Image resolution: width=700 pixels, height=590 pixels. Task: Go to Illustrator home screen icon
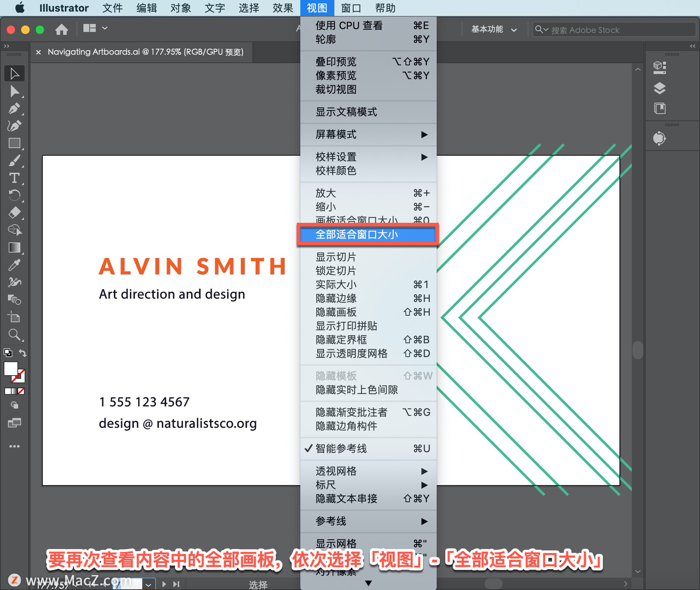(62, 29)
